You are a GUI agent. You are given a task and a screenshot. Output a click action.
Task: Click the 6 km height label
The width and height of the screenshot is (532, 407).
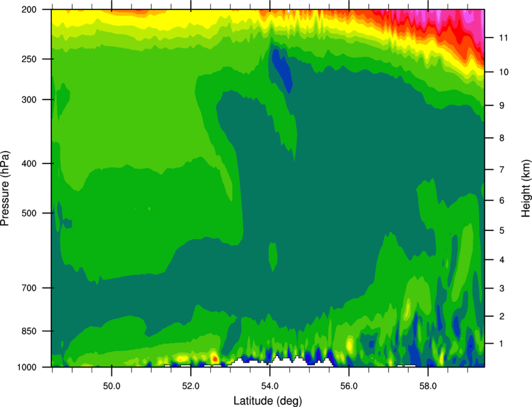click(502, 200)
